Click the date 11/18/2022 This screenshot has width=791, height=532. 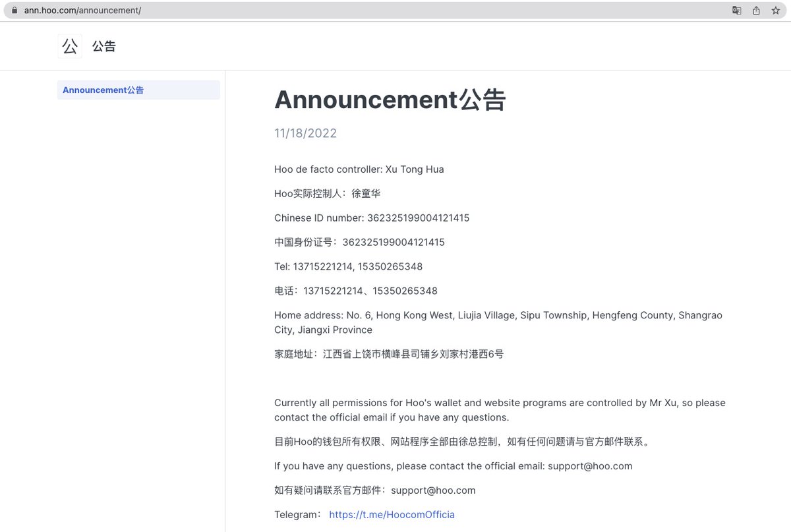pos(305,133)
